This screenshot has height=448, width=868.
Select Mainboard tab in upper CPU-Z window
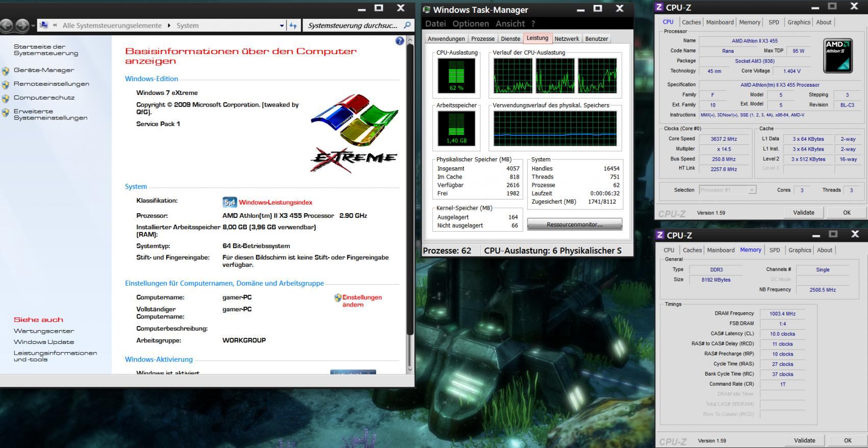pos(720,22)
